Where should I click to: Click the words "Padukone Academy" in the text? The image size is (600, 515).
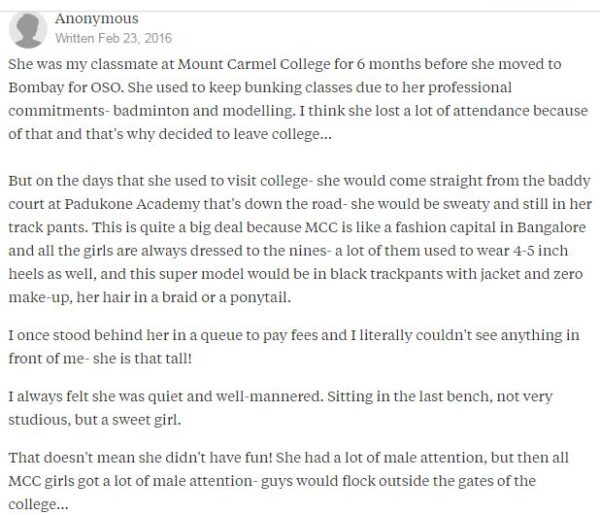132,204
